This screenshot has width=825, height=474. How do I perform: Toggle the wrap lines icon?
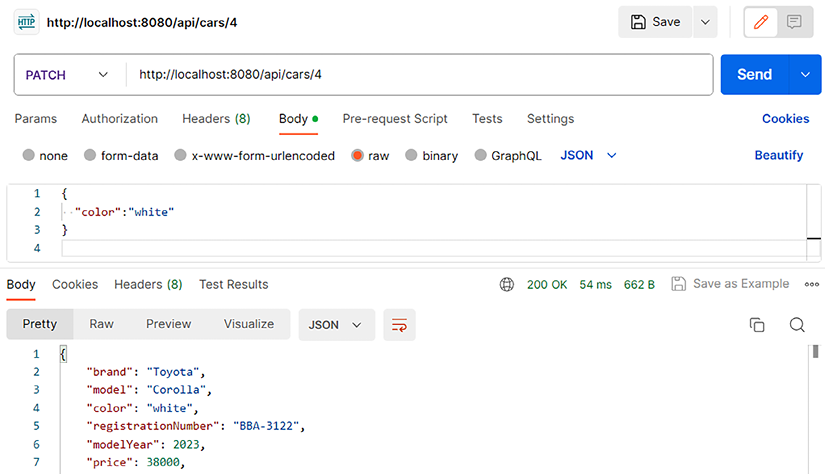pyautogui.click(x=400, y=325)
